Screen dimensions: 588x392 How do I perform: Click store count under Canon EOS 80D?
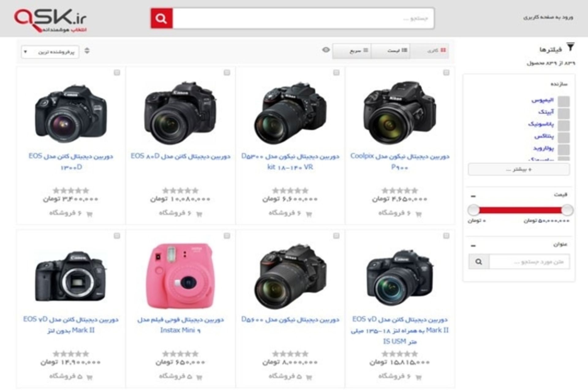[175, 213]
